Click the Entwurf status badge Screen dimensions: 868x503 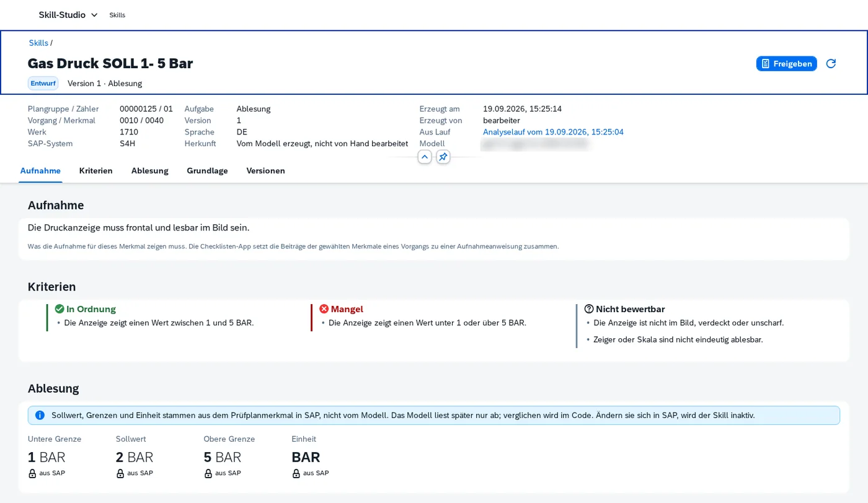[43, 83]
